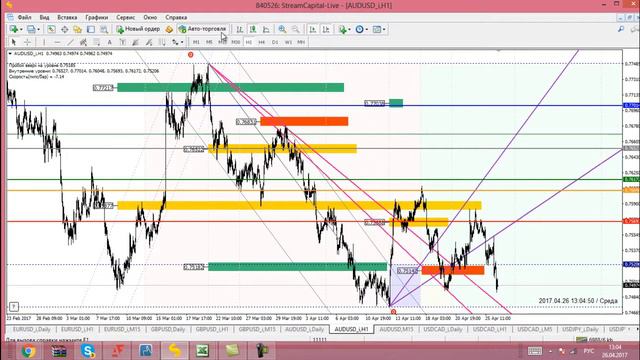640x360 pixels.
Task: Open the Сервис menu
Action: (x=126, y=18)
